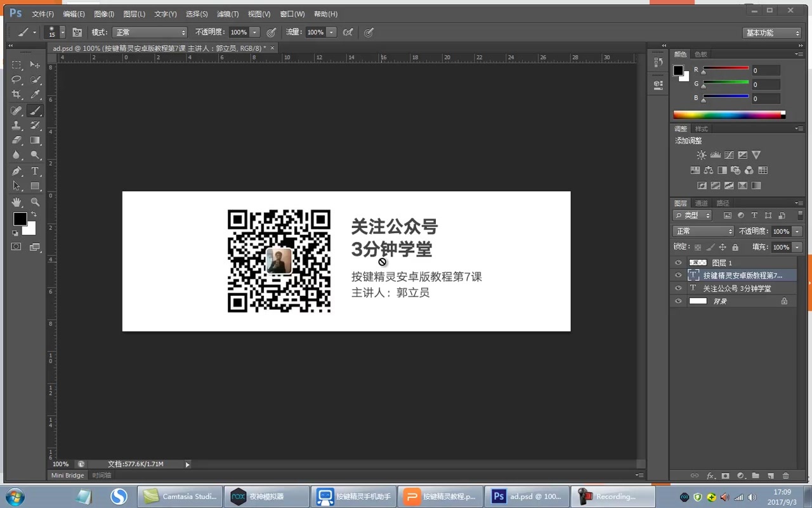The width and height of the screenshot is (812, 508).
Task: Select the Dodge tool
Action: point(36,156)
